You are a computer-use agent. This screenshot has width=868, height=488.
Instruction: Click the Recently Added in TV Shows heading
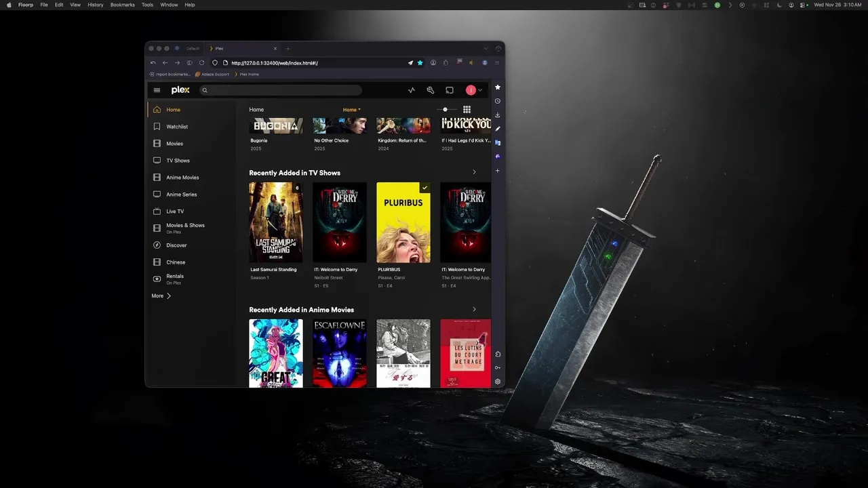[x=294, y=173]
